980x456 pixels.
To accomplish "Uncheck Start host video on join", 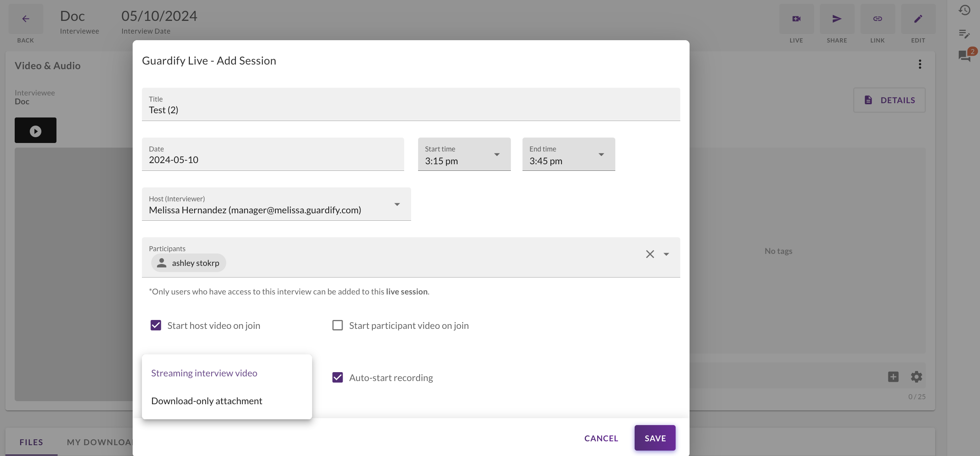I will coord(156,325).
